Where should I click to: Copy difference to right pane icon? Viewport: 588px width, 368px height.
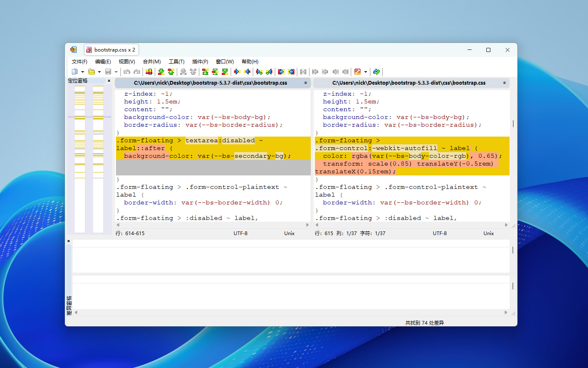click(237, 72)
